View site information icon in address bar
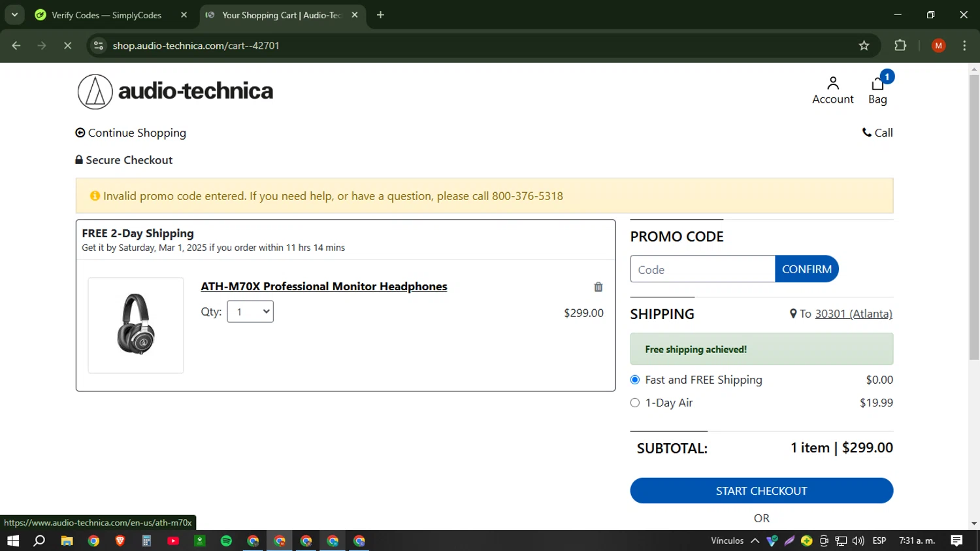Viewport: 980px width, 551px height. pos(99,46)
